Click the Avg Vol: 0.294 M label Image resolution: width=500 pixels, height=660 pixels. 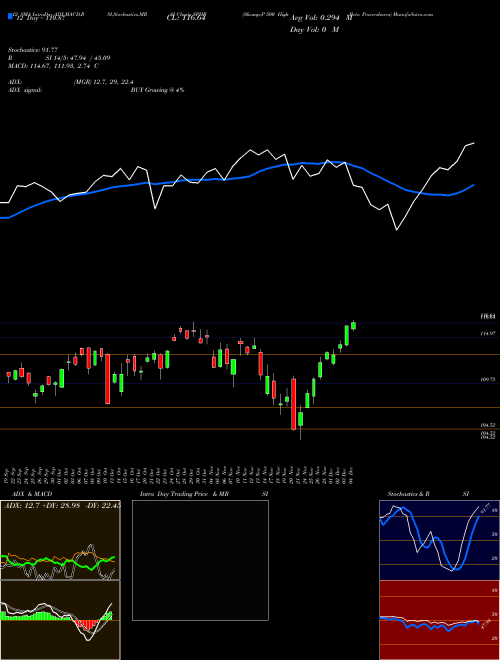[x=320, y=18]
